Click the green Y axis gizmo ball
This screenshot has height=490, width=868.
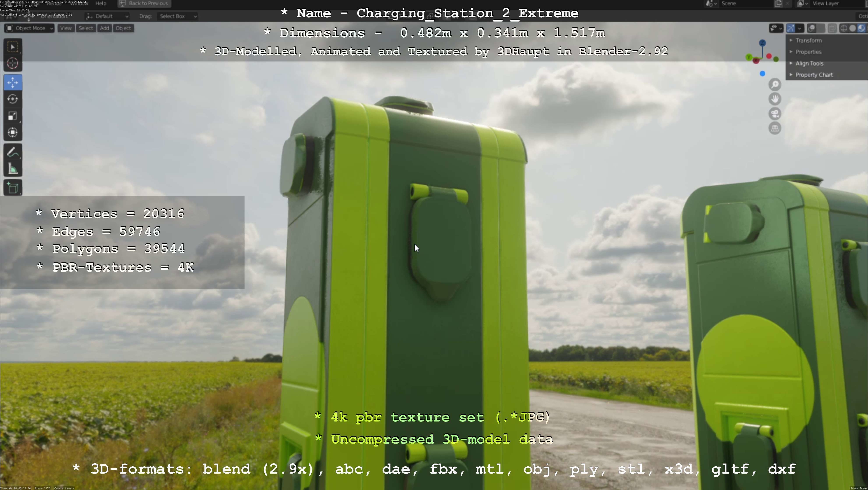[749, 57]
